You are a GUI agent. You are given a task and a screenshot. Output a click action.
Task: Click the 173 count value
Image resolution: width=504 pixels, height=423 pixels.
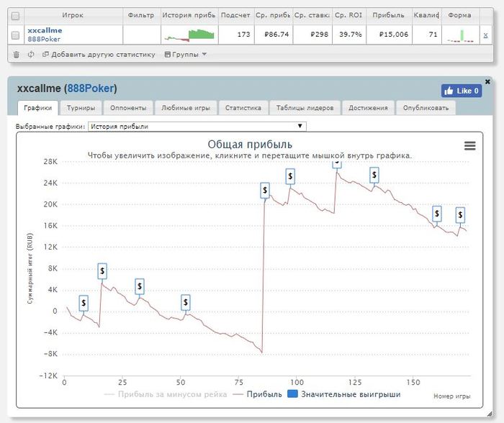click(243, 35)
